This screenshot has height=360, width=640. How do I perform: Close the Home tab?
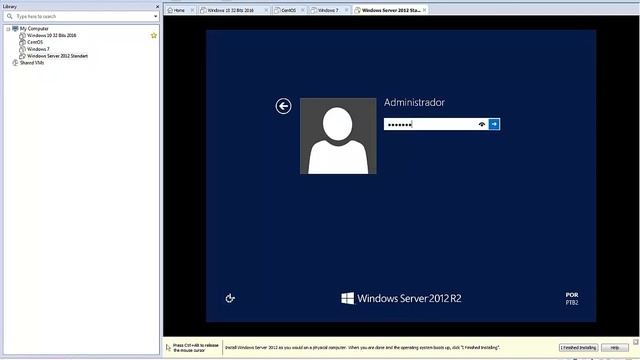coord(192,10)
